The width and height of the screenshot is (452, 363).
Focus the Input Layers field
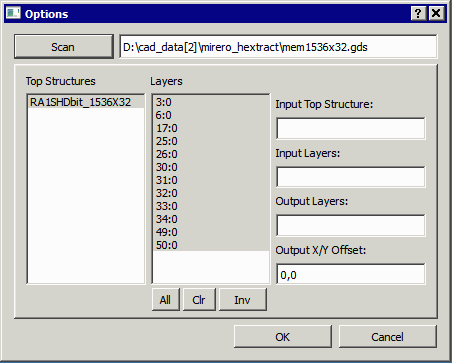(x=351, y=177)
